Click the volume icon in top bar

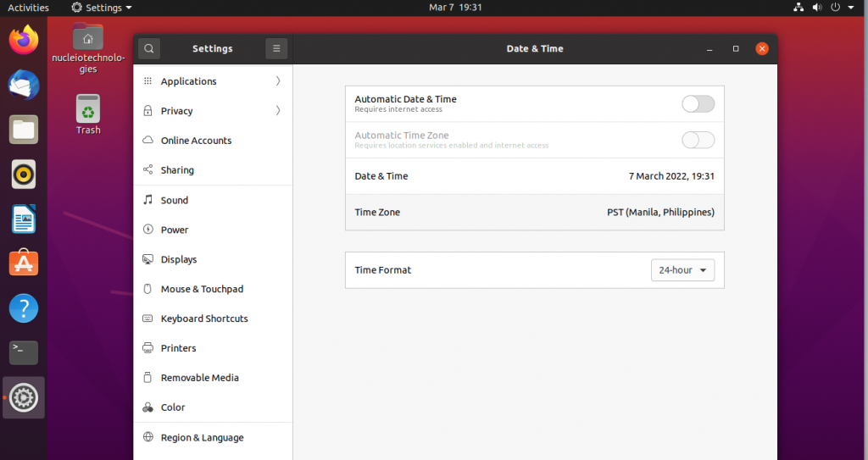click(817, 7)
